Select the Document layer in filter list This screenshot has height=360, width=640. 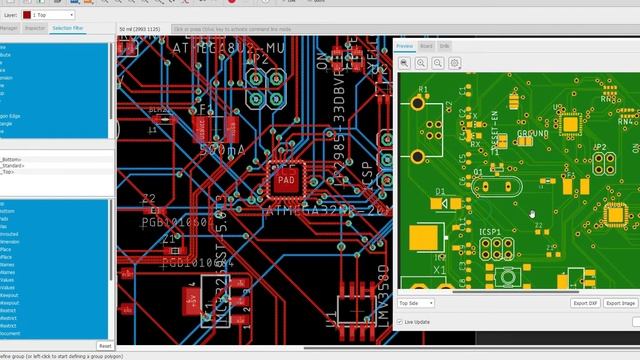click(10, 333)
